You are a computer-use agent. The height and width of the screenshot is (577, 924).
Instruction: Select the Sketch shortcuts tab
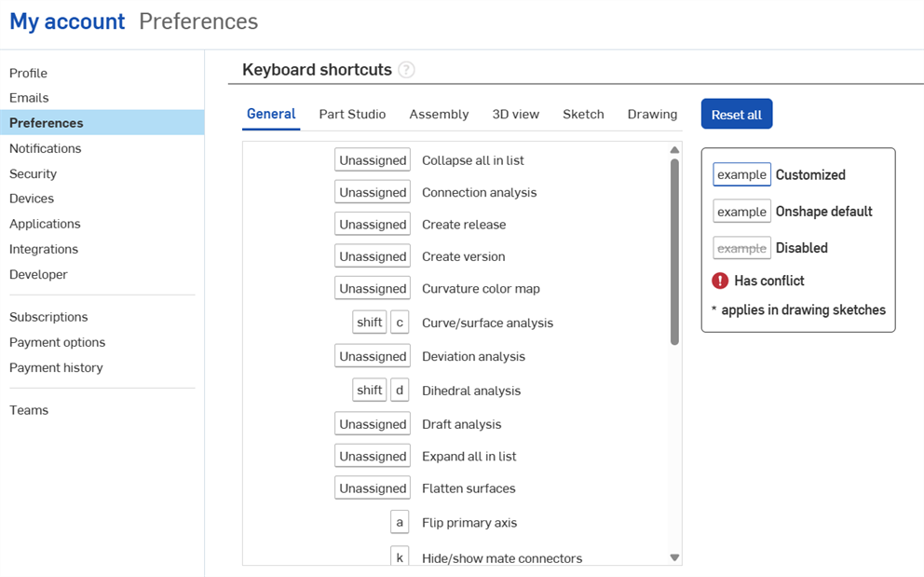[x=583, y=114]
